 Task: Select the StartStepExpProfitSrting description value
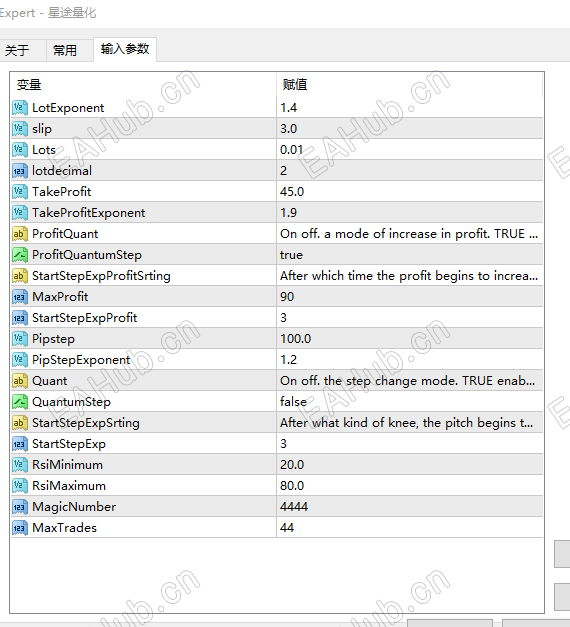(x=410, y=276)
